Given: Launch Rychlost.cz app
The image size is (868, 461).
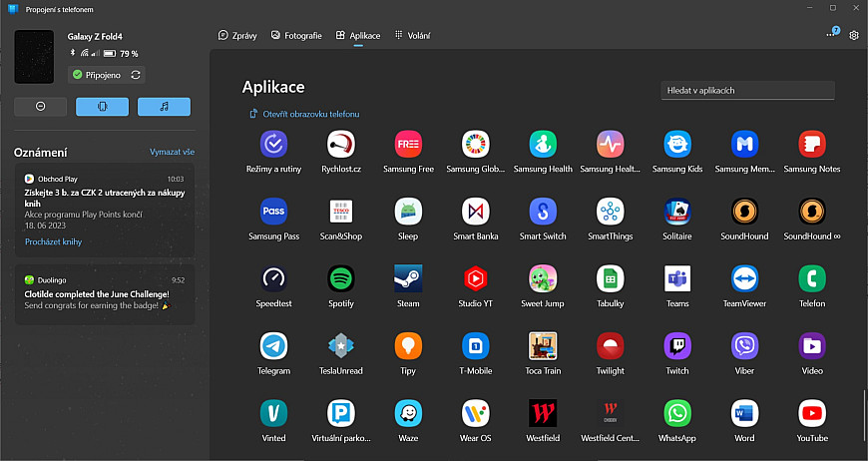Looking at the screenshot, I should pyautogui.click(x=341, y=145).
